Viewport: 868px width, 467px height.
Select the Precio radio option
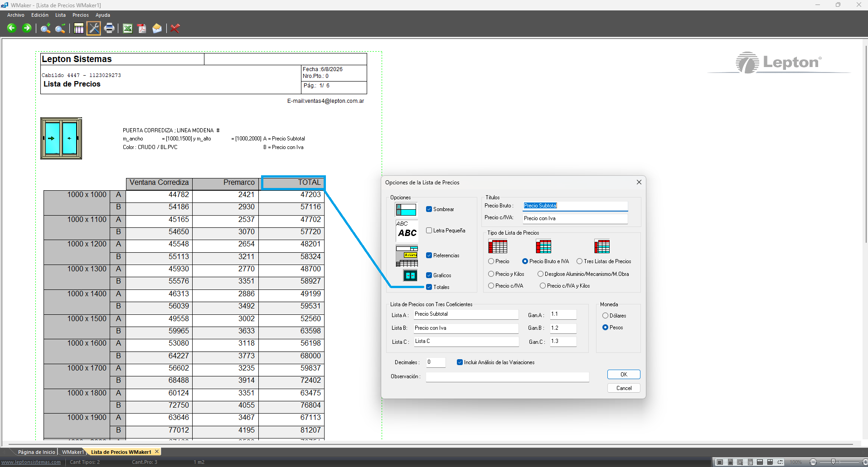click(x=491, y=261)
